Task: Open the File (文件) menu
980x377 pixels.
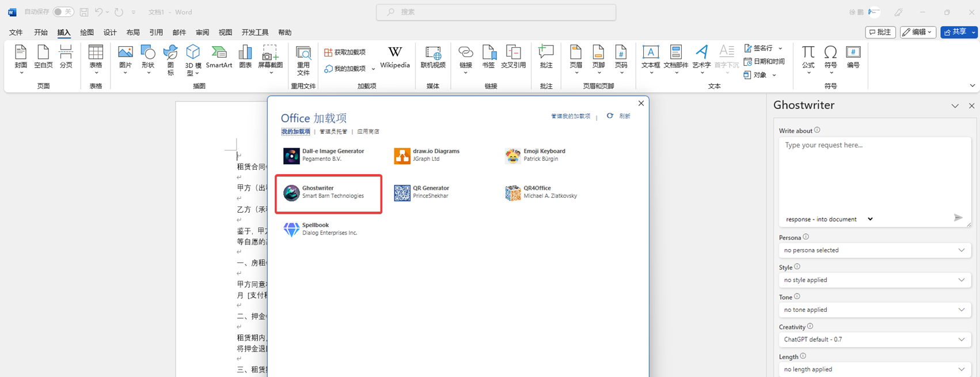Action: [16, 32]
